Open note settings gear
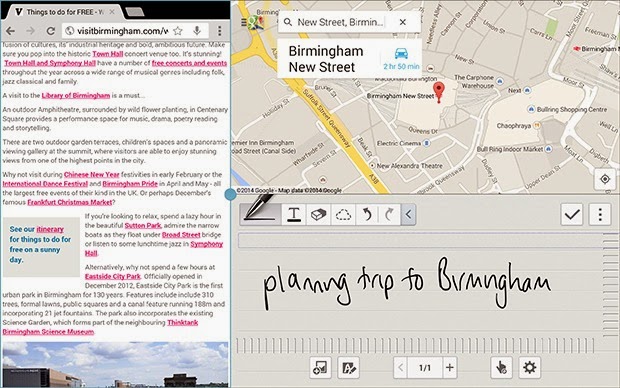The image size is (620, 388). (529, 367)
